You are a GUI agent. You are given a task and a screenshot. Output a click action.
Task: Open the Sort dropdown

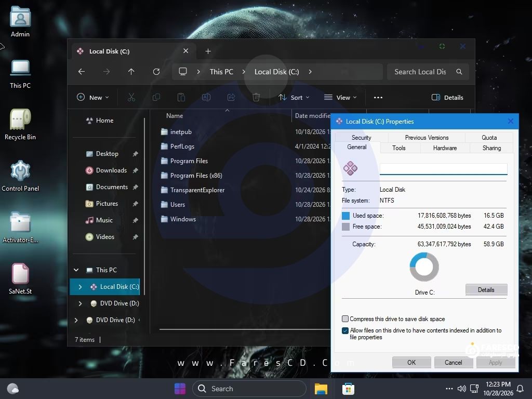pyautogui.click(x=294, y=97)
